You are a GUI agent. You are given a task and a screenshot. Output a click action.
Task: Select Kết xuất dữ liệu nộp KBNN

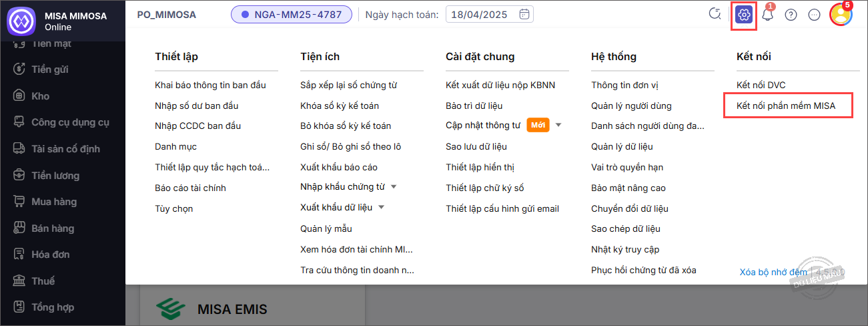pyautogui.click(x=500, y=85)
